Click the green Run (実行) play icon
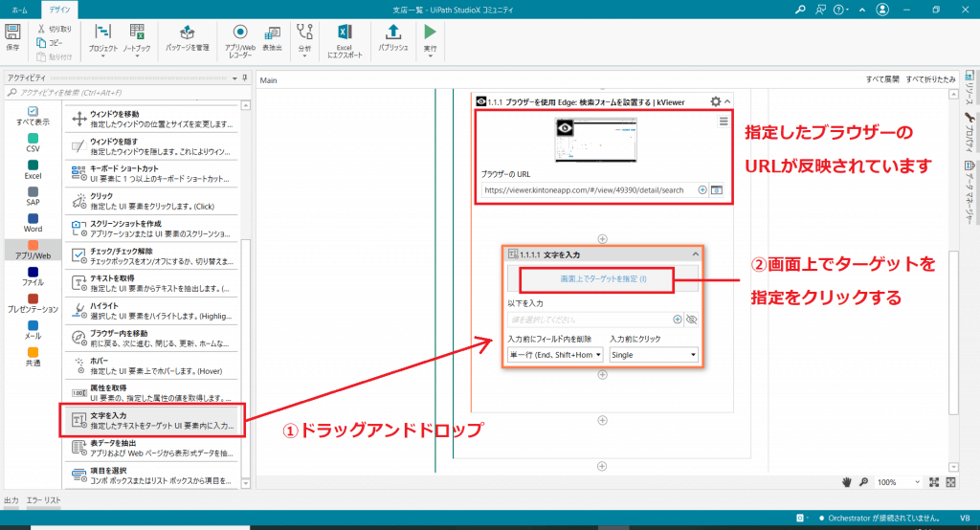This screenshot has height=530, width=980. pos(430,33)
